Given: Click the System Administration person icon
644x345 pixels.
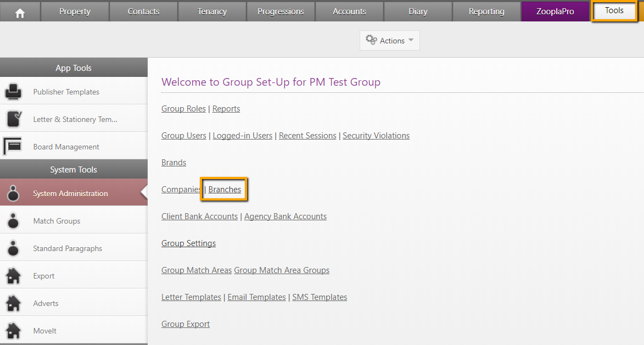Looking at the screenshot, I should (x=13, y=193).
